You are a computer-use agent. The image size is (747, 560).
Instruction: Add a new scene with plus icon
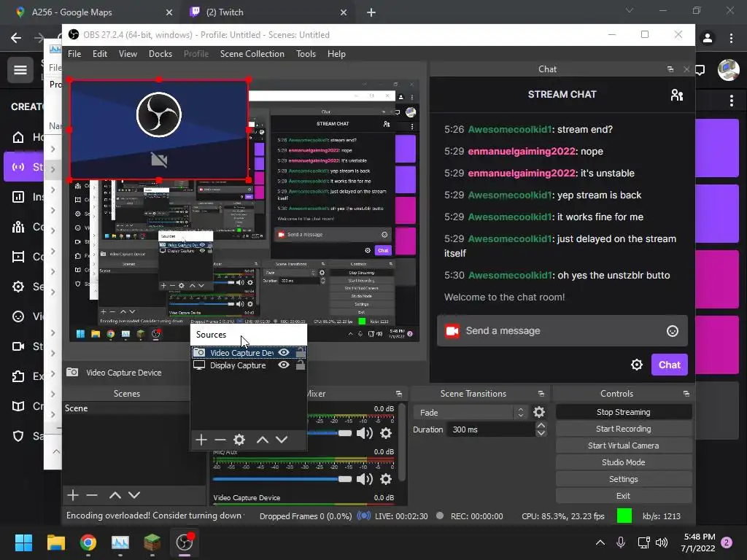[x=73, y=495]
